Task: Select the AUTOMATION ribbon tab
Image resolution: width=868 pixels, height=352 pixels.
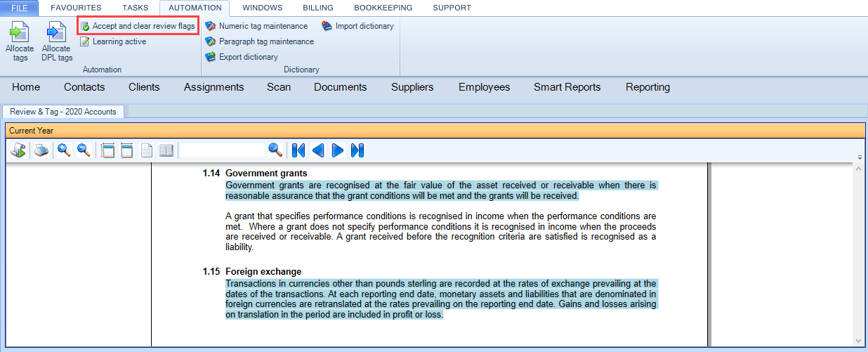Action: click(x=195, y=8)
